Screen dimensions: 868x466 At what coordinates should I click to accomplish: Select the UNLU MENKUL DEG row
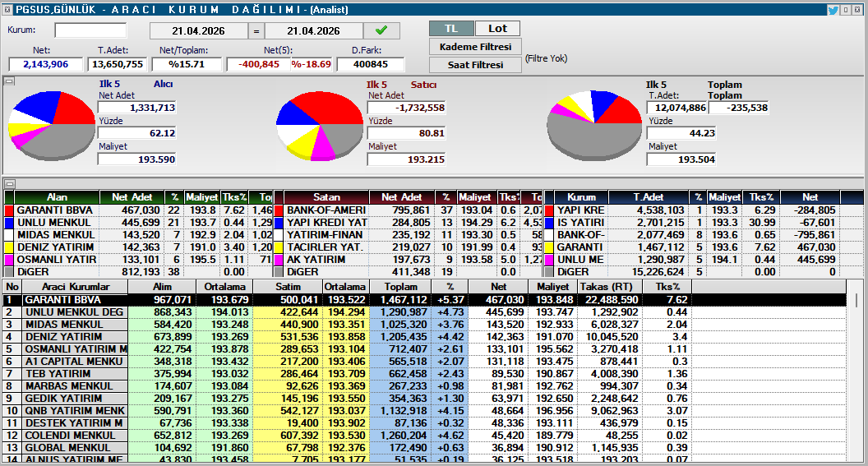tap(425, 312)
